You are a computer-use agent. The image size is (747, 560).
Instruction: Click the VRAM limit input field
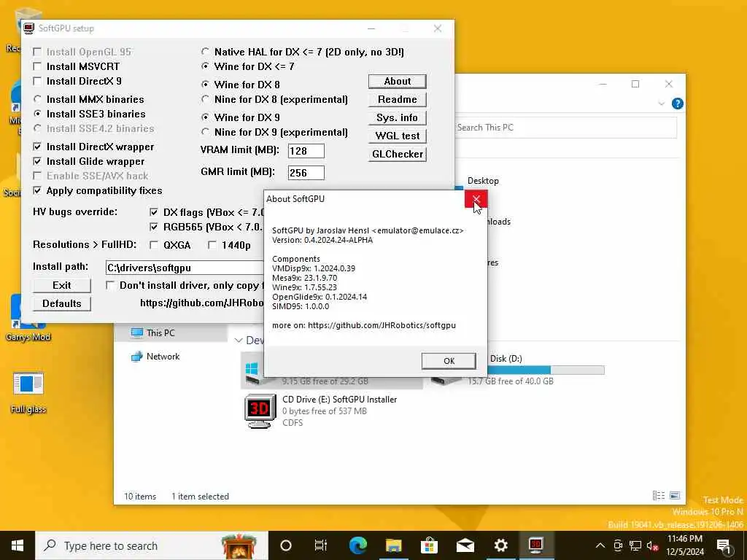pos(306,151)
